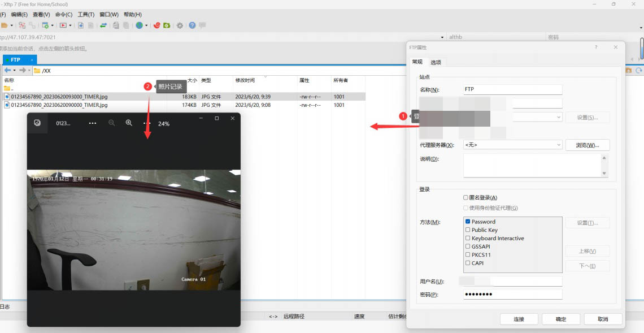The image size is (644, 333).
Task: Open the new session folder dropdown arrow
Action: [11, 25]
